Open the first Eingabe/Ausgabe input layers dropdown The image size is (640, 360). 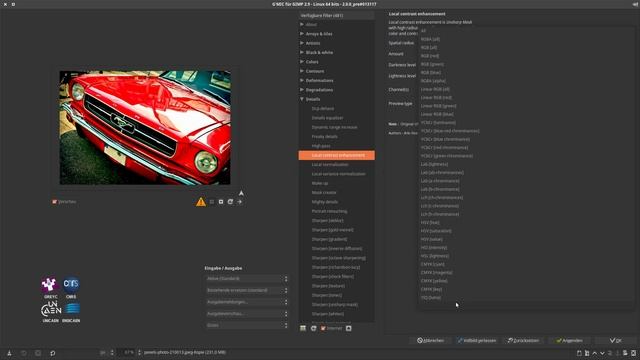[x=247, y=279]
